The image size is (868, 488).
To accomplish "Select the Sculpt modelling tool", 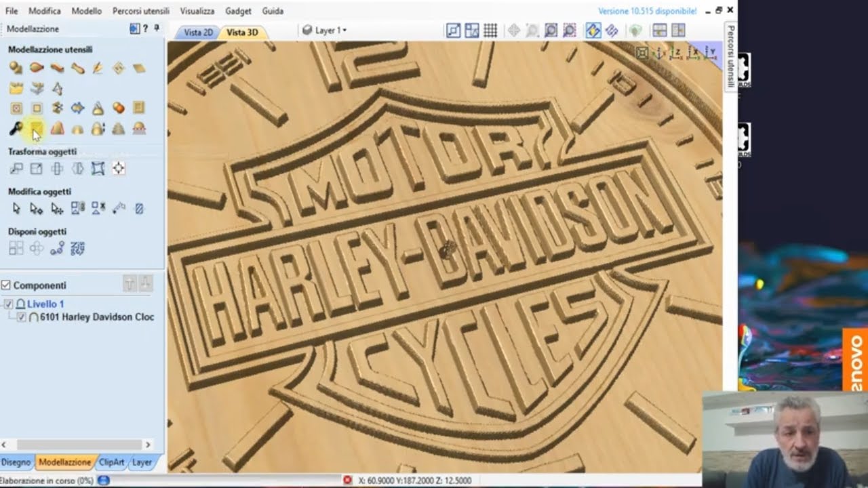I will [x=98, y=68].
